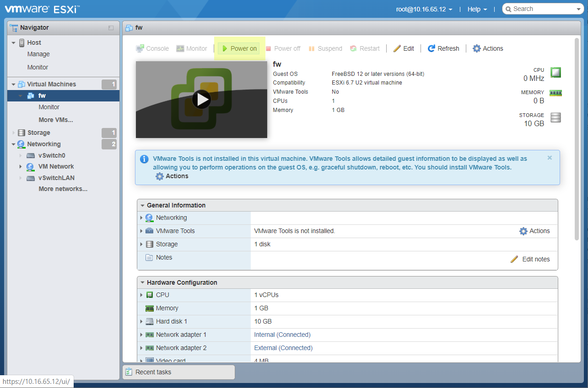Click the Virtual Machines count badge
The width and height of the screenshot is (588, 388).
pos(109,84)
